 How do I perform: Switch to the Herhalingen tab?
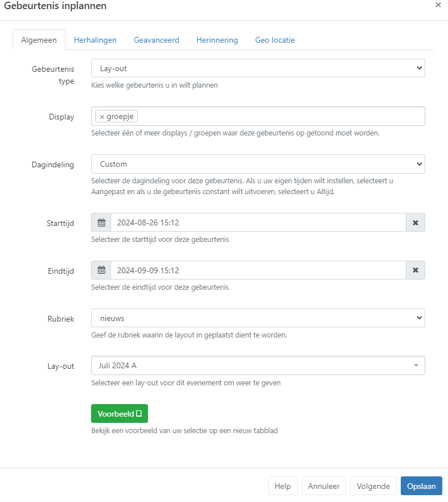(x=95, y=40)
